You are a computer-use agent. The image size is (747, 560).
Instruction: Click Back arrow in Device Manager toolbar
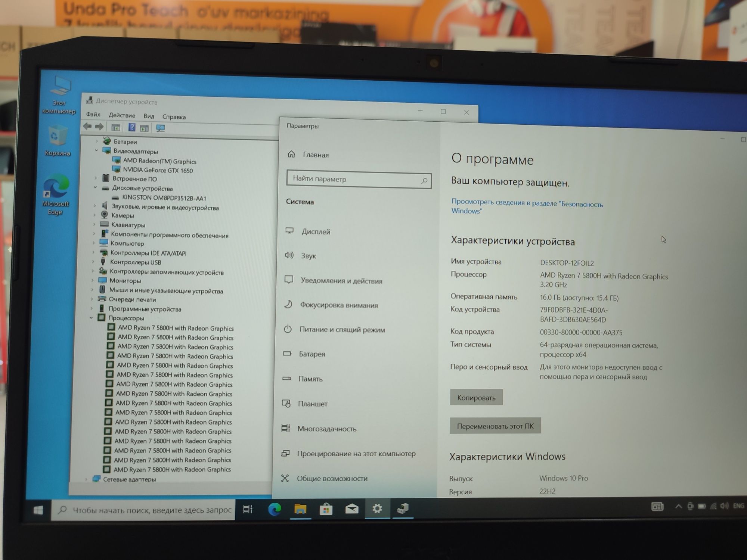tap(87, 127)
